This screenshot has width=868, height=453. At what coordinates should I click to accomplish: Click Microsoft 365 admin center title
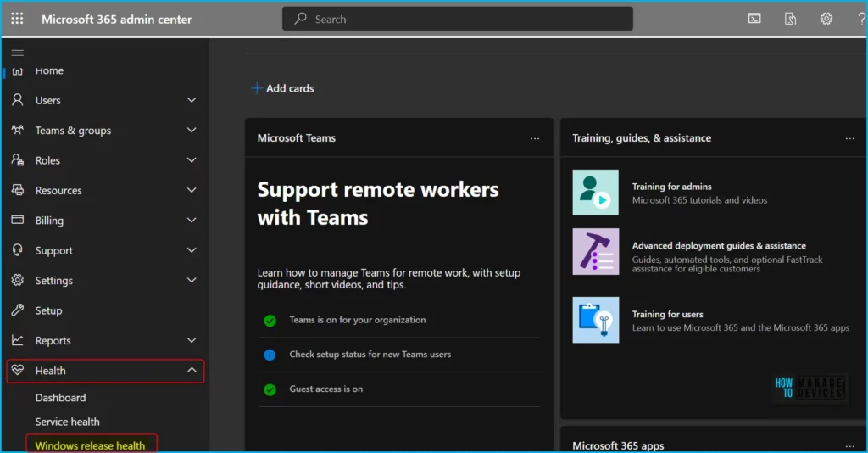116,20
